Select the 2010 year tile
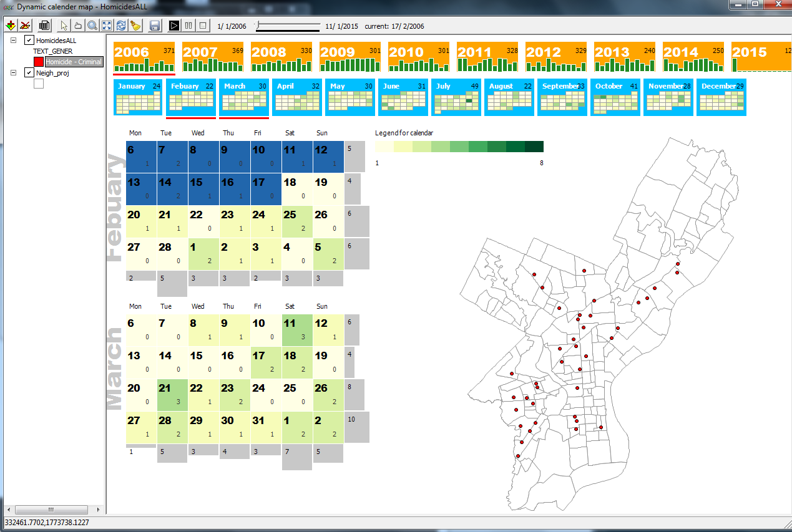The width and height of the screenshot is (792, 532). [x=419, y=57]
